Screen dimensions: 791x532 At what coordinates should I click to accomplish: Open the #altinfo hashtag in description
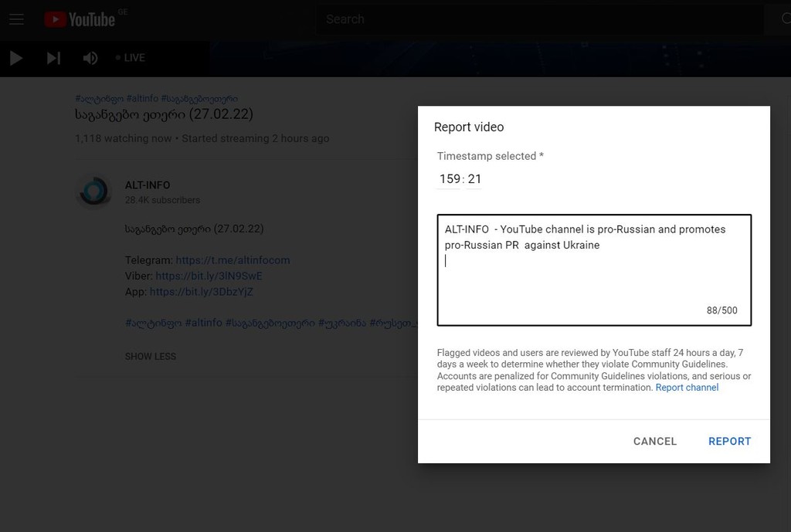[x=203, y=323]
